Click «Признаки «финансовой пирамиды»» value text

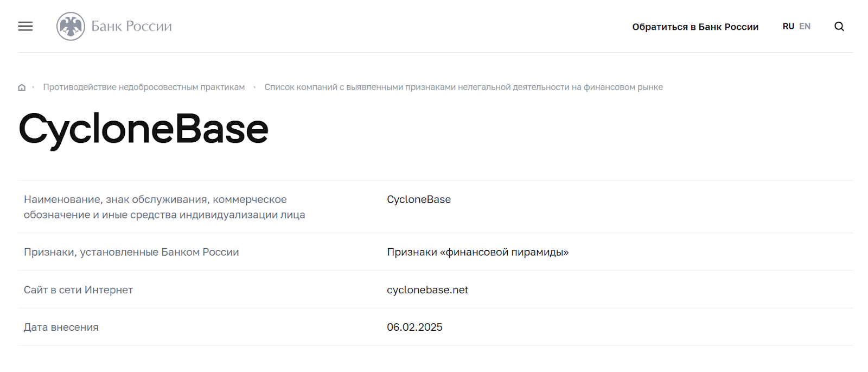477,252
